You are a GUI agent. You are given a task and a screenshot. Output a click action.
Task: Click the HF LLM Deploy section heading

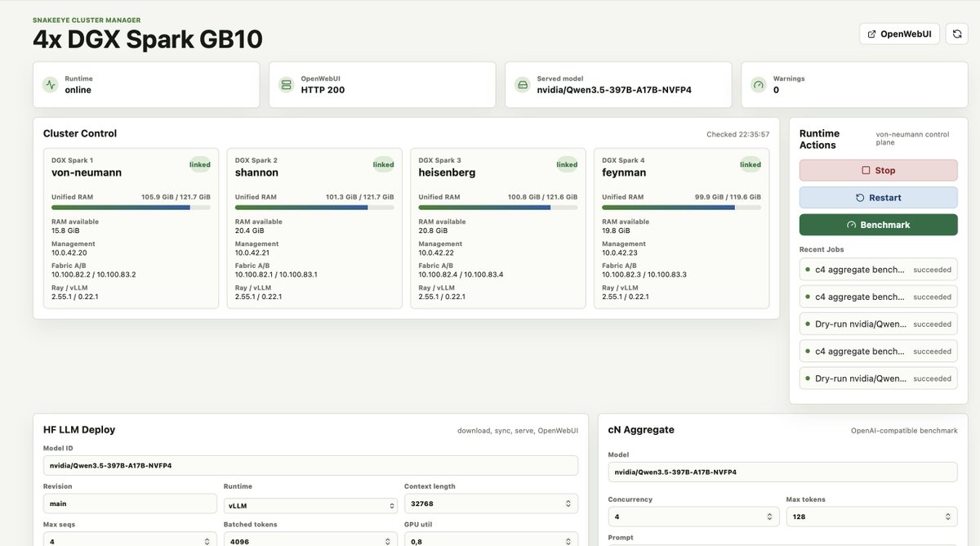tap(79, 429)
